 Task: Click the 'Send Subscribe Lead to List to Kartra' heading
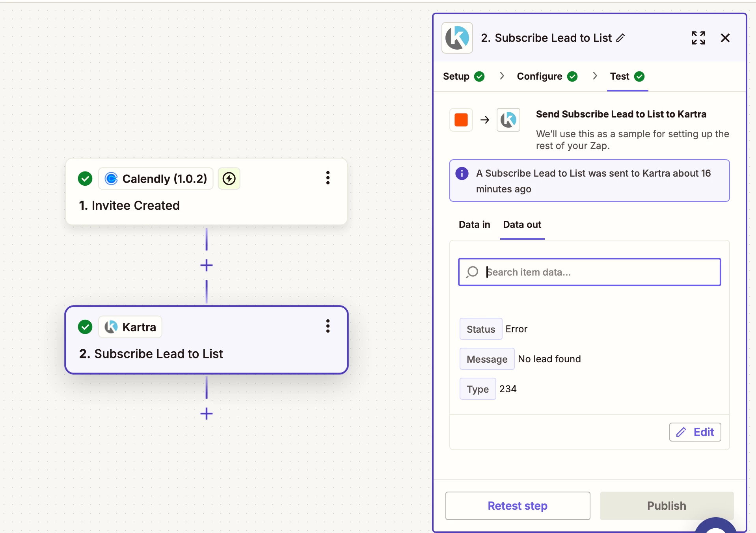point(621,114)
